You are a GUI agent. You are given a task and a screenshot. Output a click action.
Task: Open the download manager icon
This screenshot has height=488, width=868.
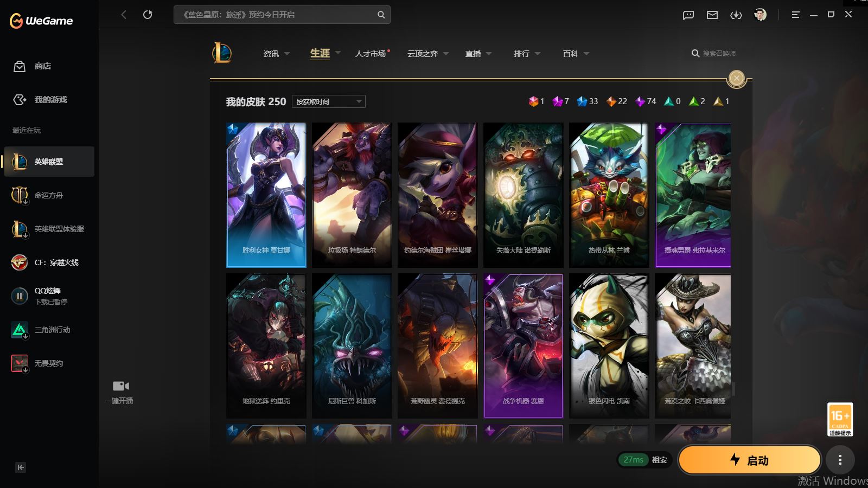pyautogui.click(x=736, y=15)
